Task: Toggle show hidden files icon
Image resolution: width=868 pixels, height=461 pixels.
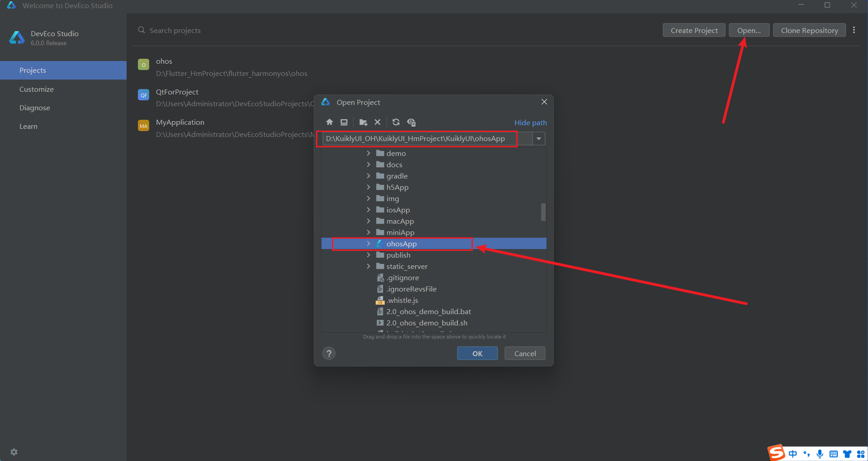Action: [411, 122]
